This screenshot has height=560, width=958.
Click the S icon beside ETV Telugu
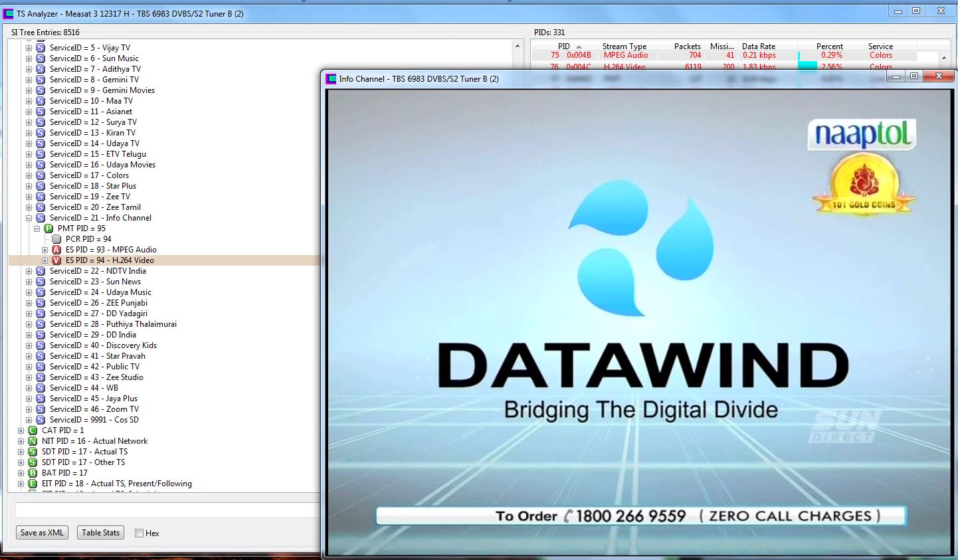click(x=41, y=154)
